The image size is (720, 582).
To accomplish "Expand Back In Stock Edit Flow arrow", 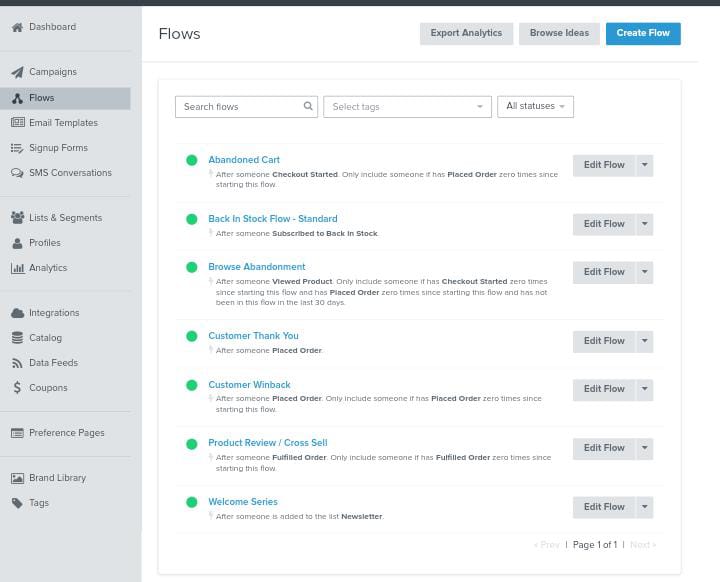I will [x=645, y=224].
